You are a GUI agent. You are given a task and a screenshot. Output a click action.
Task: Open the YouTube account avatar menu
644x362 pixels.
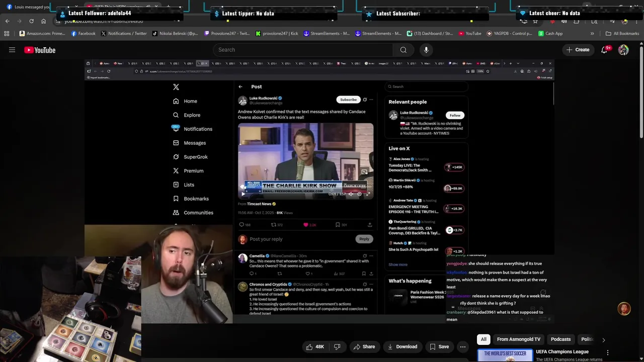pyautogui.click(x=623, y=50)
